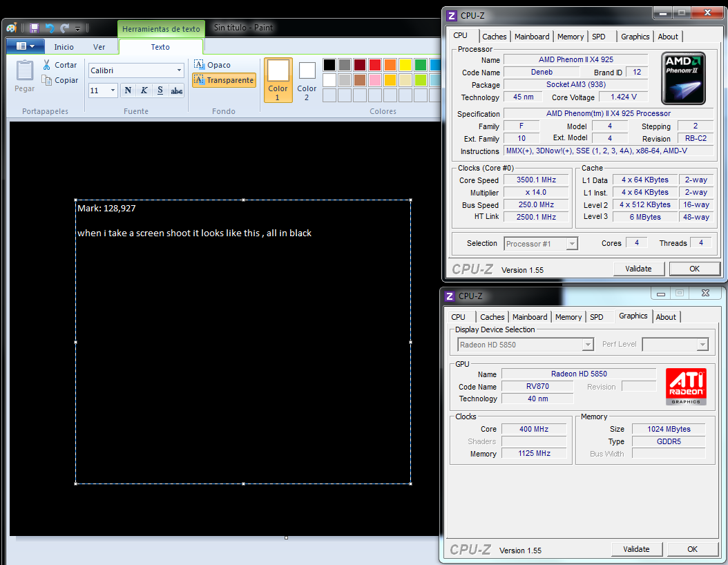
Task: Open Graphics tab in top CPU-Z window
Action: (x=635, y=37)
